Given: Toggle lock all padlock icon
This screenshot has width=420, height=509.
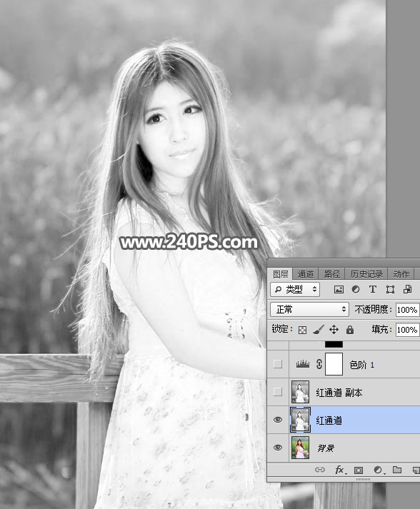Looking at the screenshot, I should 349,330.
